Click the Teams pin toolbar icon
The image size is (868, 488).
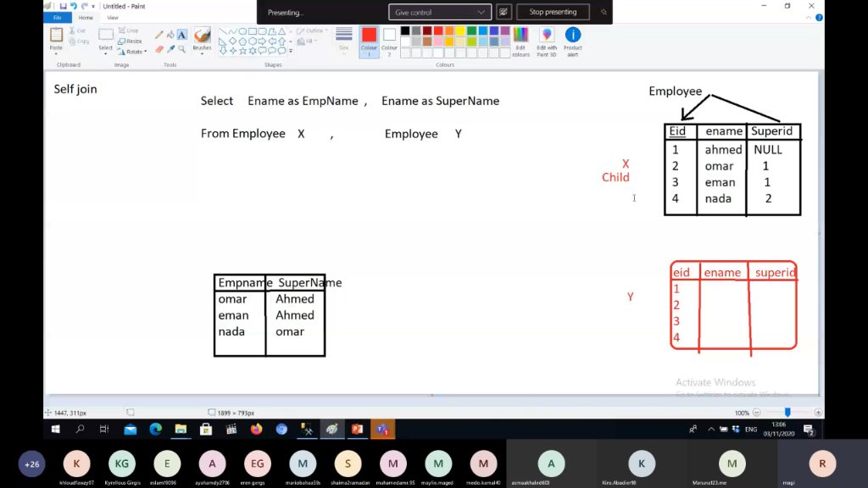pyautogui.click(x=604, y=12)
